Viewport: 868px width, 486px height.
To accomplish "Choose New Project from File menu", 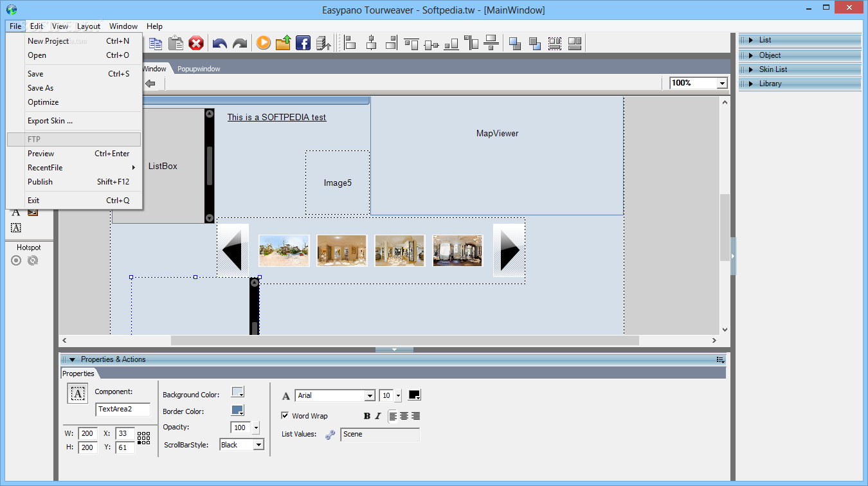I will [74, 41].
